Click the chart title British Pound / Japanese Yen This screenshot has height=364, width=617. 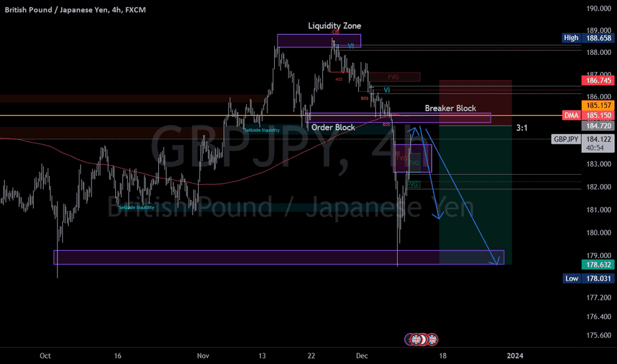[56, 10]
